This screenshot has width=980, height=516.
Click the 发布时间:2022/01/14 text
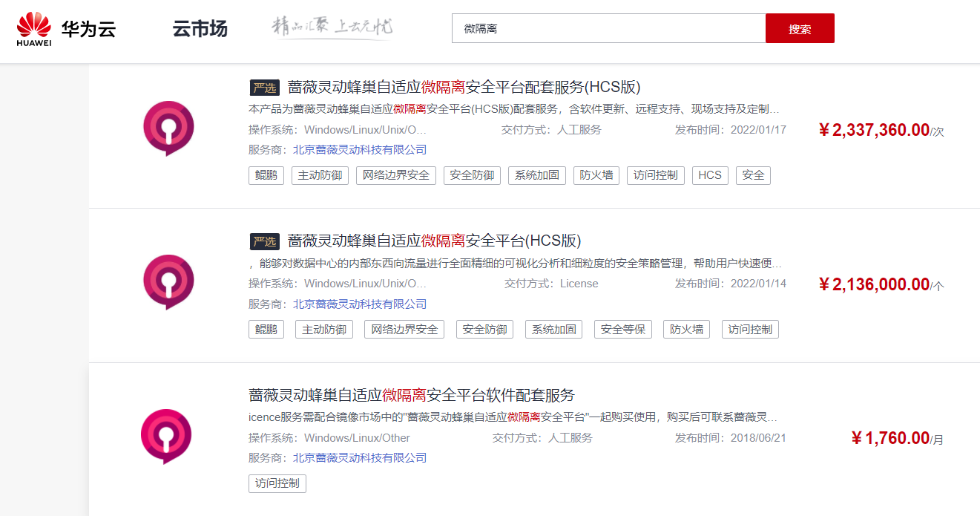(731, 284)
